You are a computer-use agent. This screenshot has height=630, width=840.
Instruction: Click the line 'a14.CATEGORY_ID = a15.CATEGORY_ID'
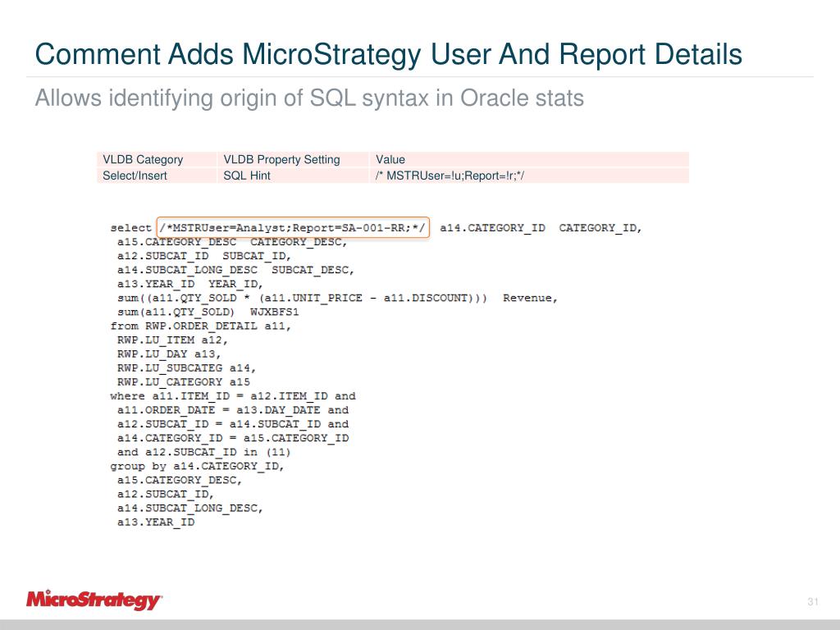point(233,438)
